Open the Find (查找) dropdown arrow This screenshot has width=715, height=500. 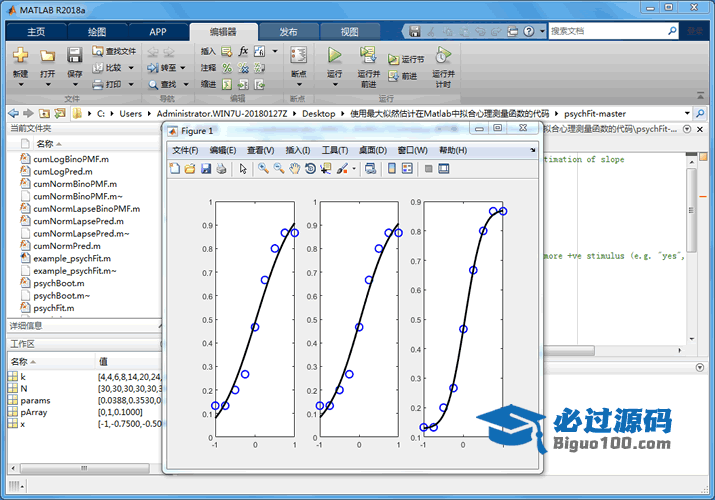pos(186,84)
